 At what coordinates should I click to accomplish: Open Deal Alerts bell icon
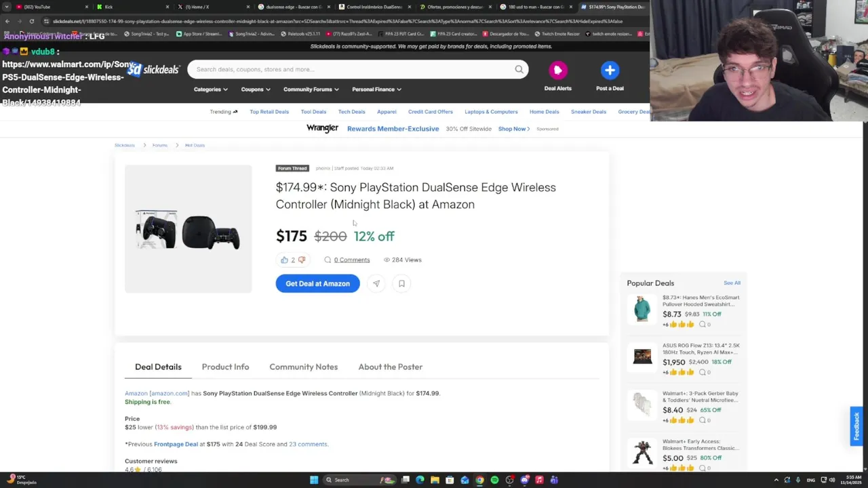point(557,70)
